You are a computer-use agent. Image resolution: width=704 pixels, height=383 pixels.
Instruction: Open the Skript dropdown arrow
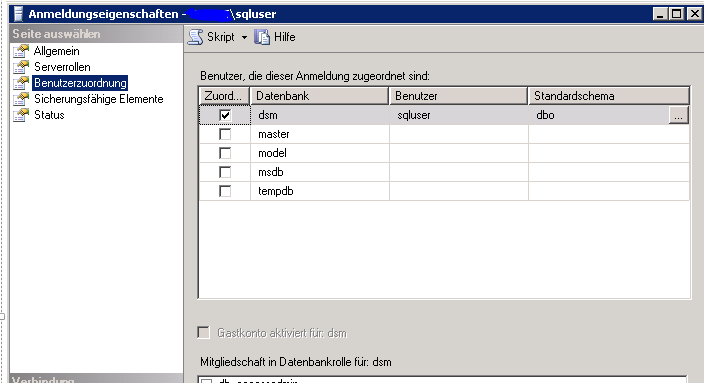coord(244,37)
